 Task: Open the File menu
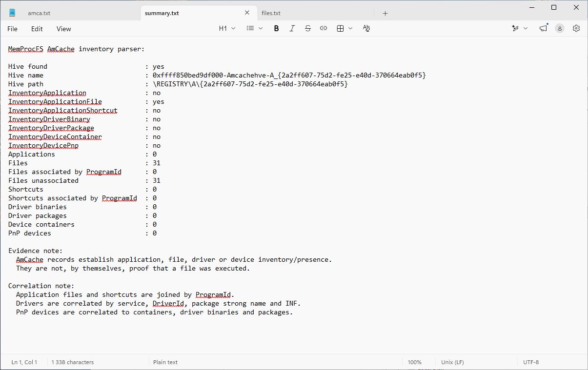click(x=12, y=29)
